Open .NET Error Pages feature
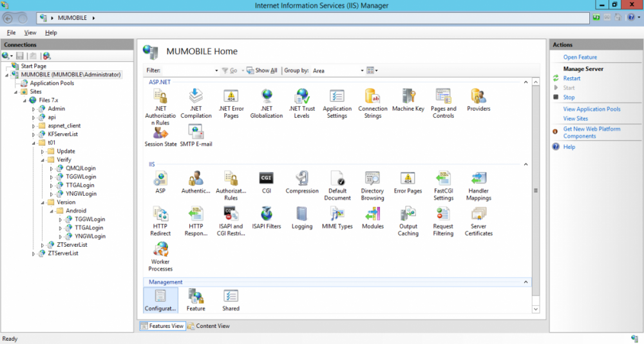Viewport: 644px width, 344px height. [231, 104]
